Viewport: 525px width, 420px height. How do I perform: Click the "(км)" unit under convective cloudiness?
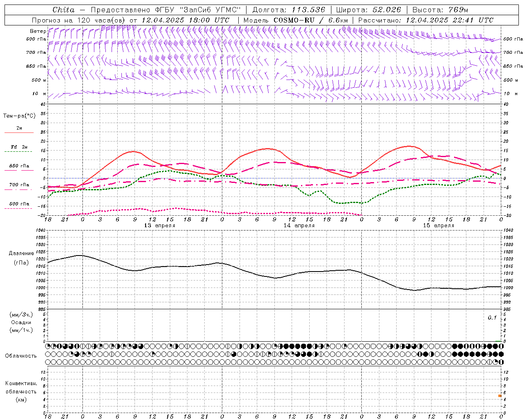(21, 399)
